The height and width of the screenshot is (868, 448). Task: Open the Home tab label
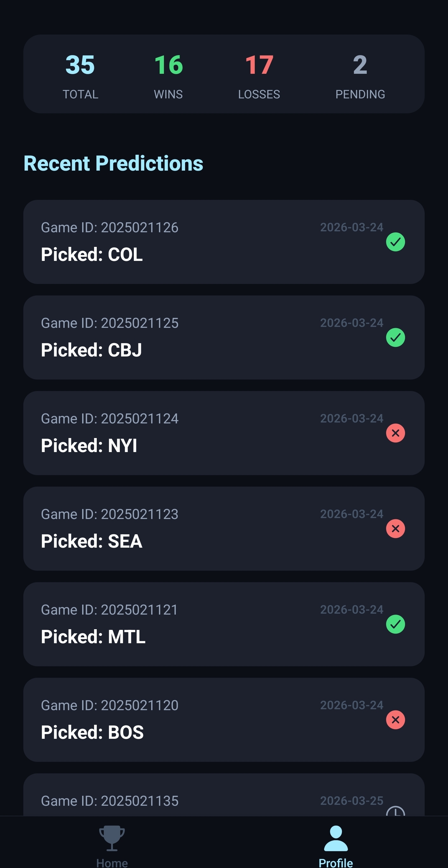112,862
